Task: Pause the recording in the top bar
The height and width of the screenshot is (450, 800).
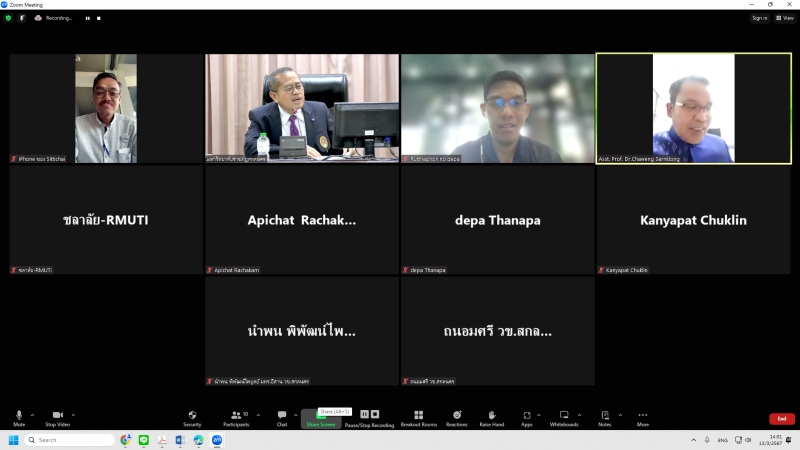Action: tap(87, 18)
